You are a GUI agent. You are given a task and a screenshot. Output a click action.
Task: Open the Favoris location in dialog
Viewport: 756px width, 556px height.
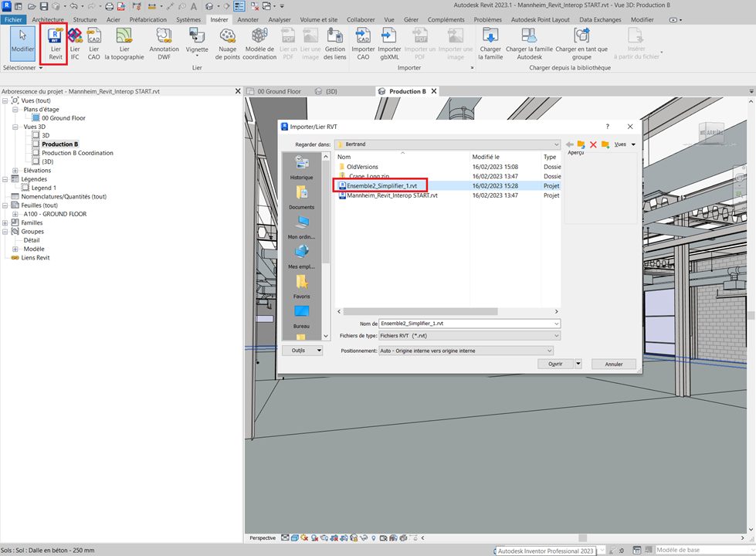[x=301, y=286]
